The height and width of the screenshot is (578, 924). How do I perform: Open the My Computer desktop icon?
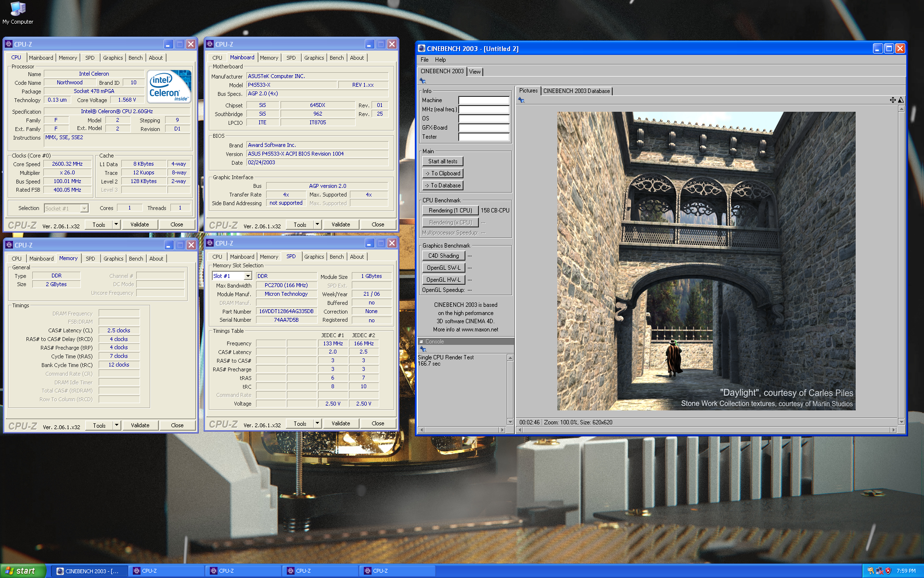[x=18, y=13]
